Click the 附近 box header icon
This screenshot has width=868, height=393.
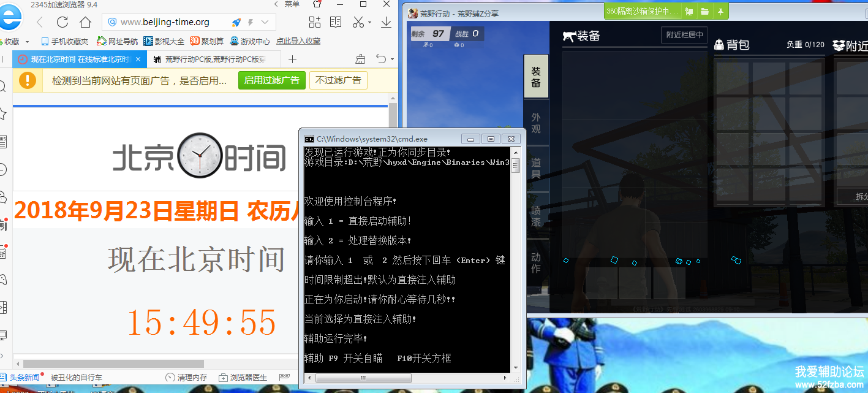click(x=839, y=45)
